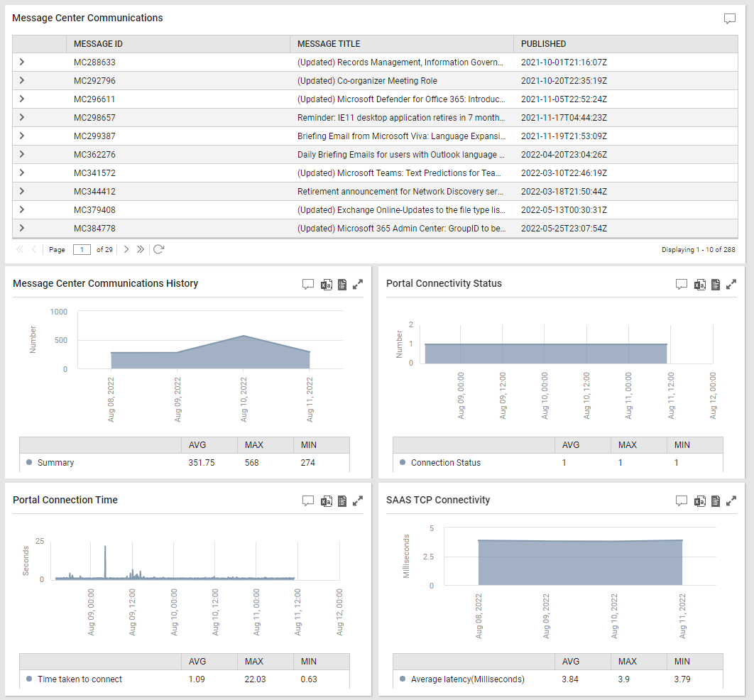Image resolution: width=754 pixels, height=700 pixels.
Task: Click the Page number input field
Action: click(82, 249)
